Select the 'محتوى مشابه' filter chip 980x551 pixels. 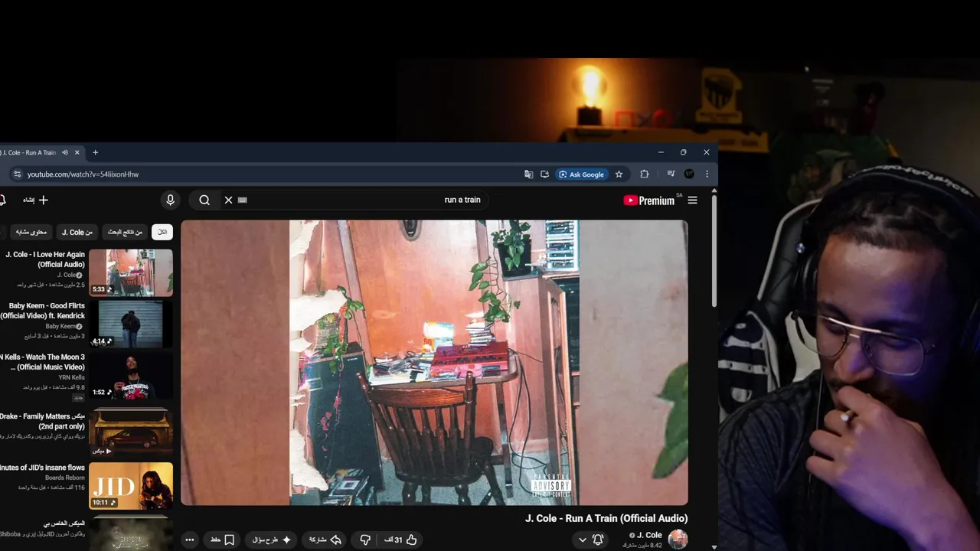click(31, 232)
